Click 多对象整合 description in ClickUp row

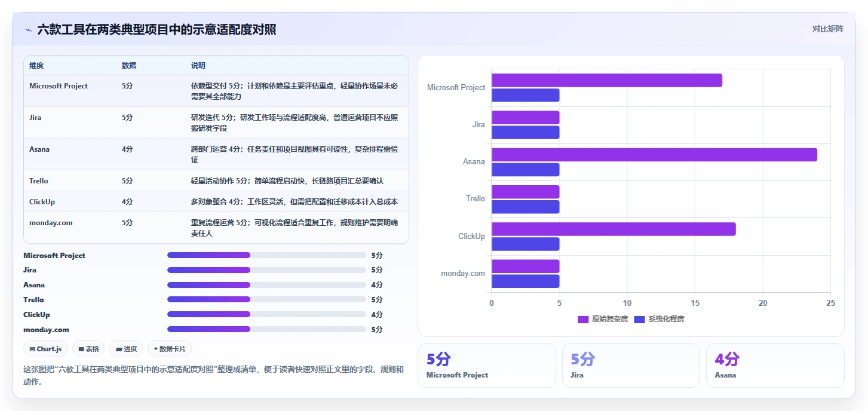coord(295,202)
